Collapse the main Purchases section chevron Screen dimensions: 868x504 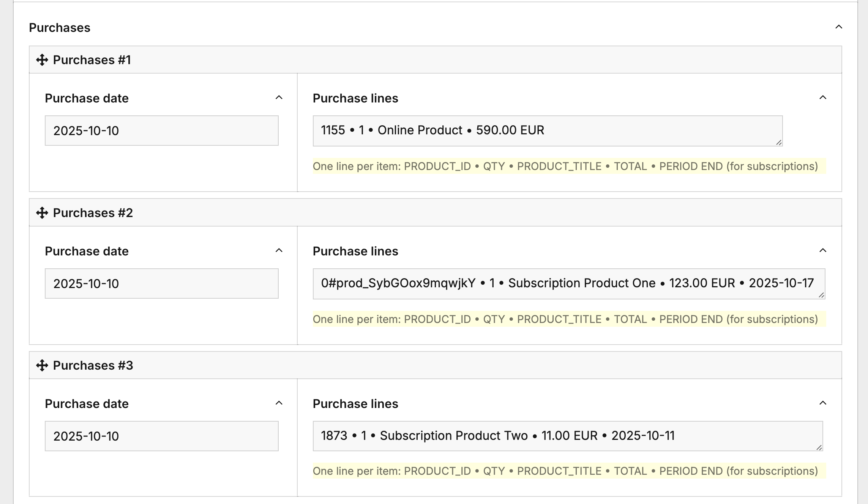(839, 27)
